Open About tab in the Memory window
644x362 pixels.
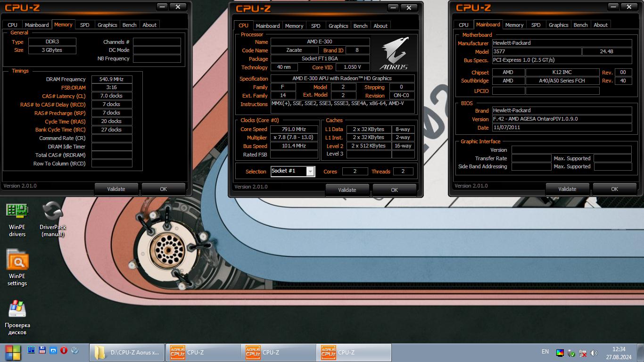[149, 25]
